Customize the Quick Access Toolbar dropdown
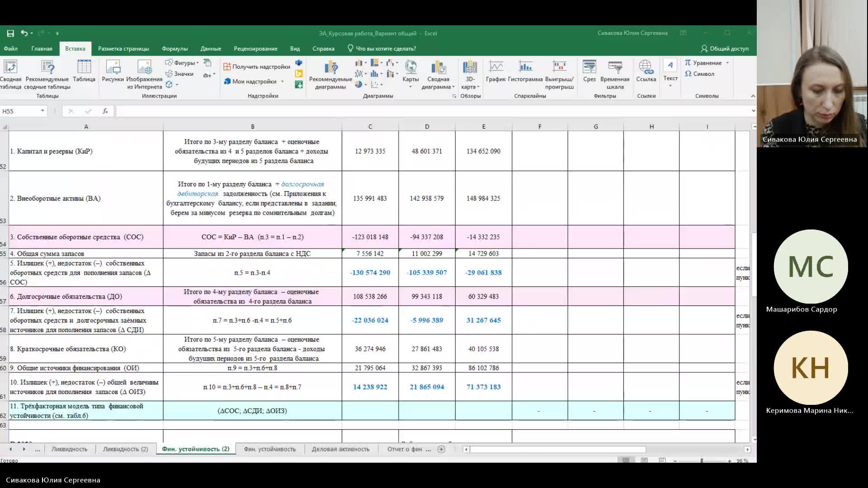The width and height of the screenshot is (868, 488). 57,33
